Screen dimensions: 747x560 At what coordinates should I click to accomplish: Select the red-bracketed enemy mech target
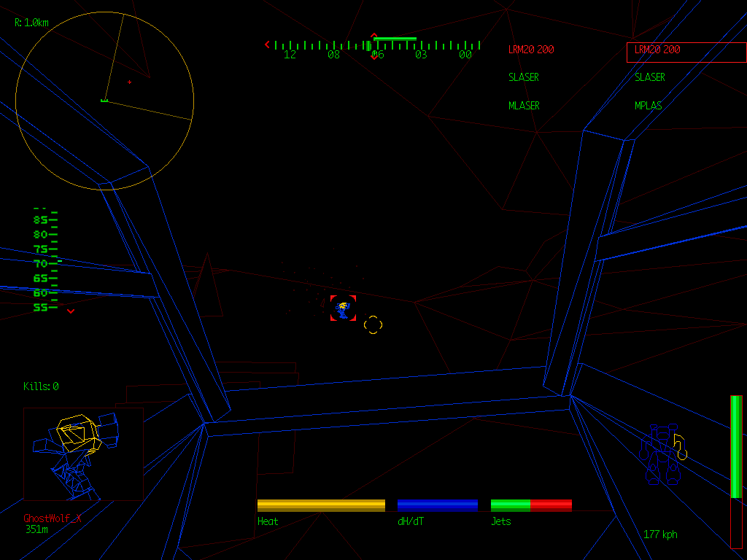[x=343, y=308]
